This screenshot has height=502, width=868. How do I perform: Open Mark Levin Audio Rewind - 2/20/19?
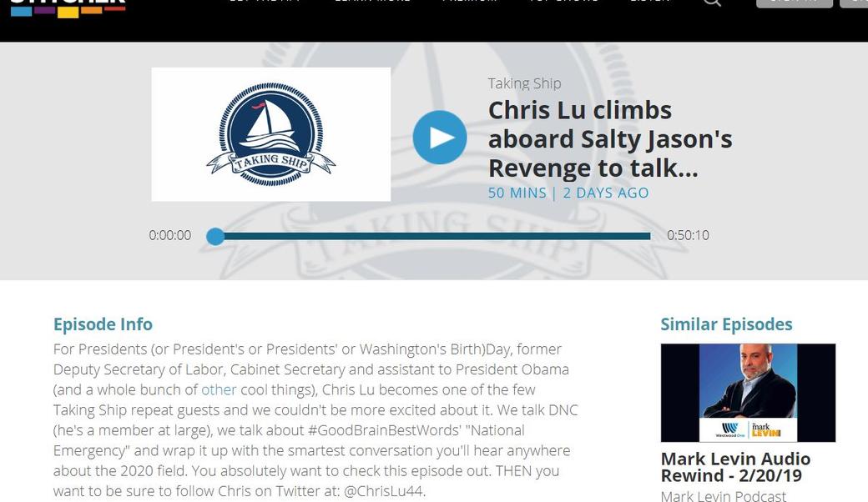[735, 467]
